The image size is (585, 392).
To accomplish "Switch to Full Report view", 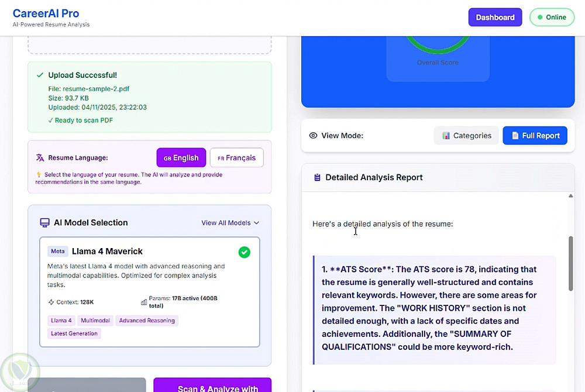I will 535,136.
